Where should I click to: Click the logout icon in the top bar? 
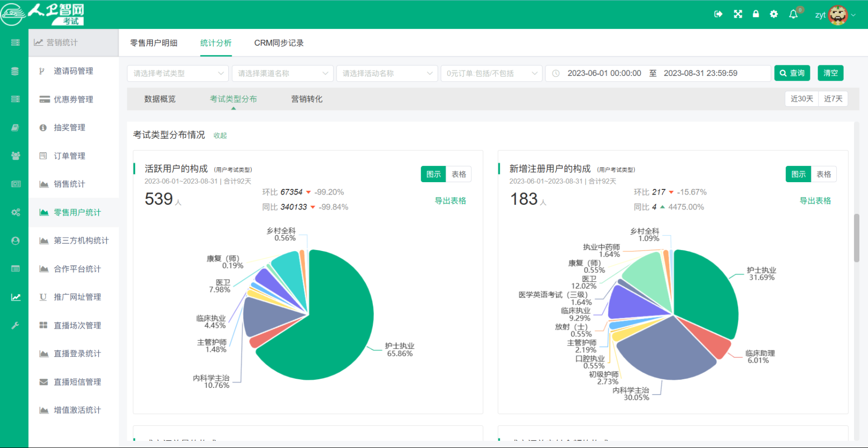point(718,14)
